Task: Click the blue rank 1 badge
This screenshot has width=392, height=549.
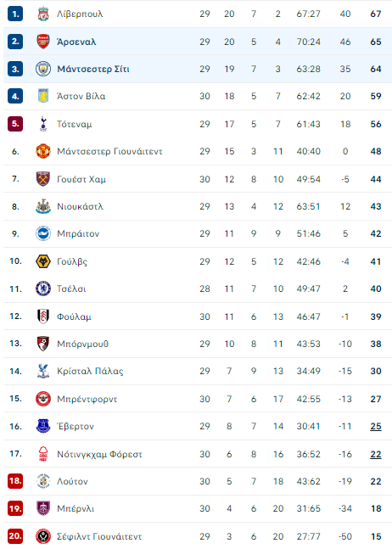Action: pos(15,14)
